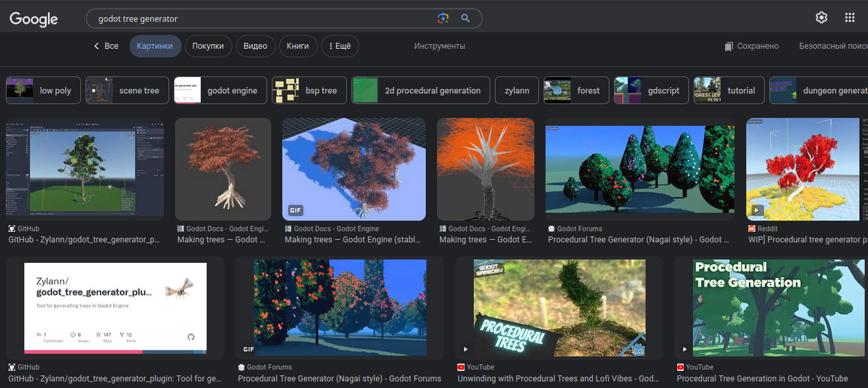868x388 pixels.
Task: Open the orange wireframe tree thumbnail
Action: [486, 169]
